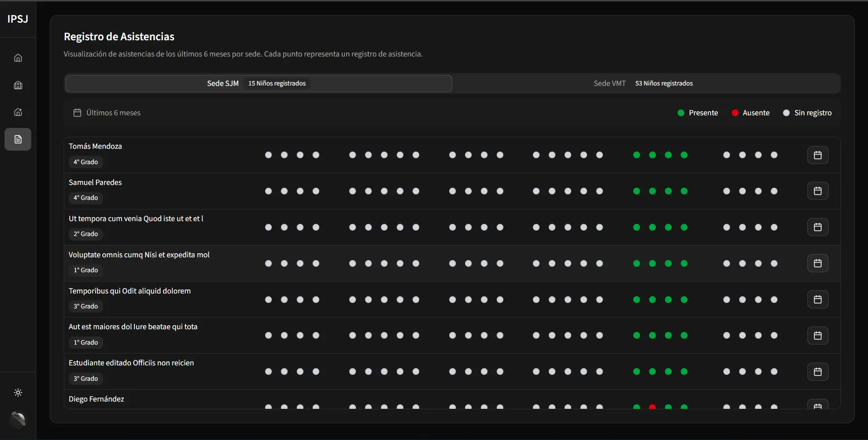Screen dimensions: 868x440
Task: Click Samuel Paredes student name
Action: coord(95,183)
